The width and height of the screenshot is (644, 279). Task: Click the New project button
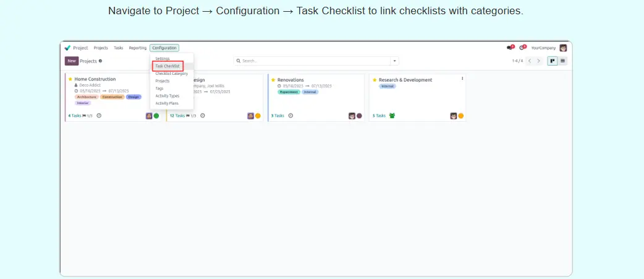(x=72, y=61)
